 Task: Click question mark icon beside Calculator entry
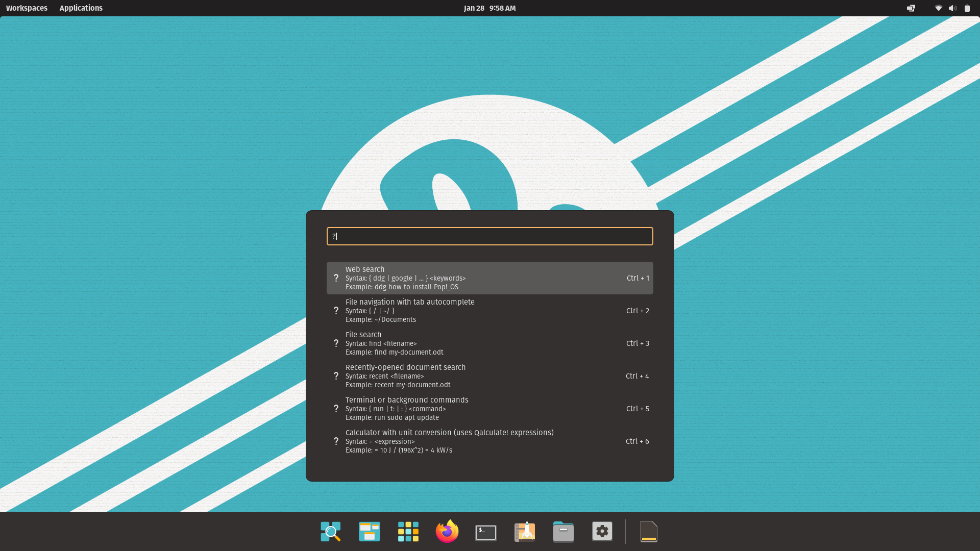[x=336, y=441]
